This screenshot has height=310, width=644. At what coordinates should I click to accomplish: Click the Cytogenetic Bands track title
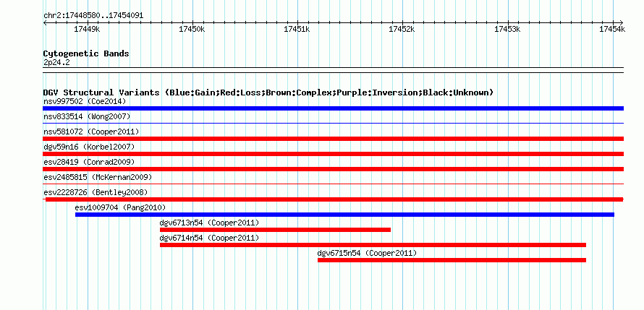click(86, 53)
